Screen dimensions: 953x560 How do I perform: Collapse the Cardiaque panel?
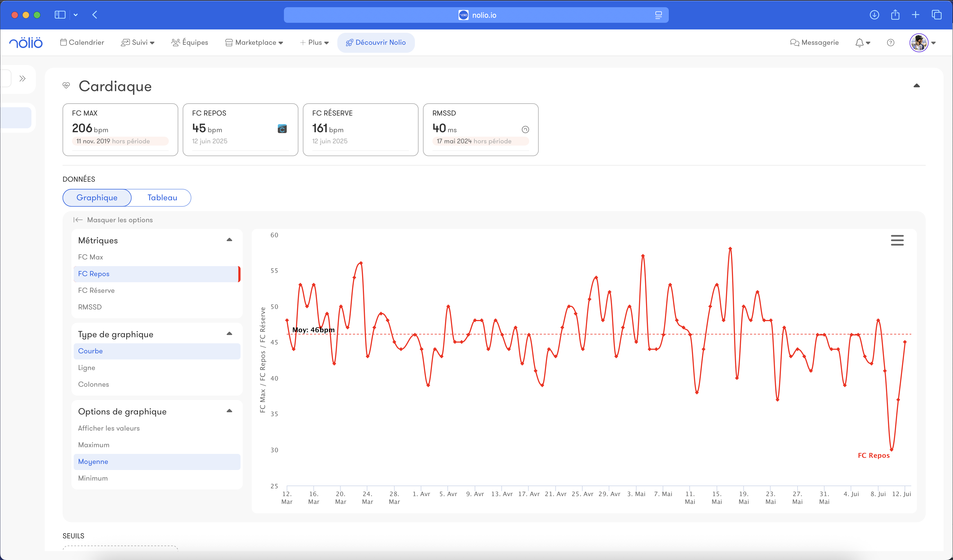click(x=916, y=86)
